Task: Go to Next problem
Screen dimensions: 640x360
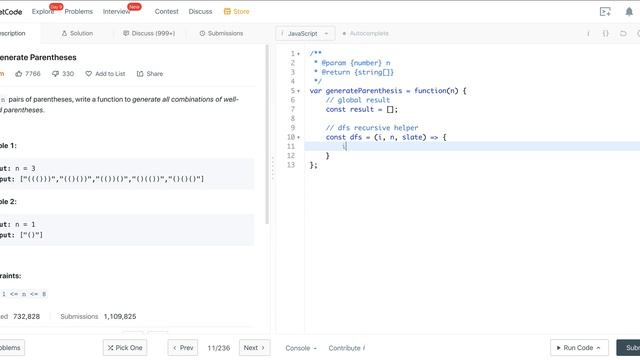Action: pos(254,348)
